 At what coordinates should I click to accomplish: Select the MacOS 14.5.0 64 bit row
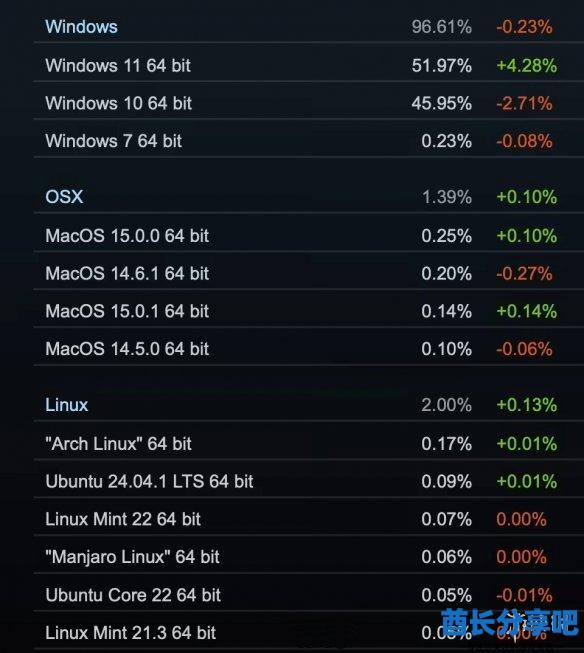(309, 349)
